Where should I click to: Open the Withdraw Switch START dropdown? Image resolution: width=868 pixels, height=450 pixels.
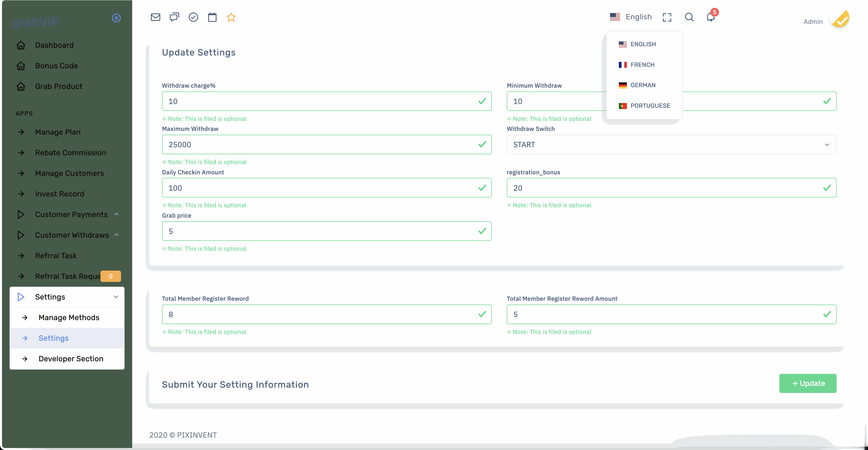pos(671,145)
